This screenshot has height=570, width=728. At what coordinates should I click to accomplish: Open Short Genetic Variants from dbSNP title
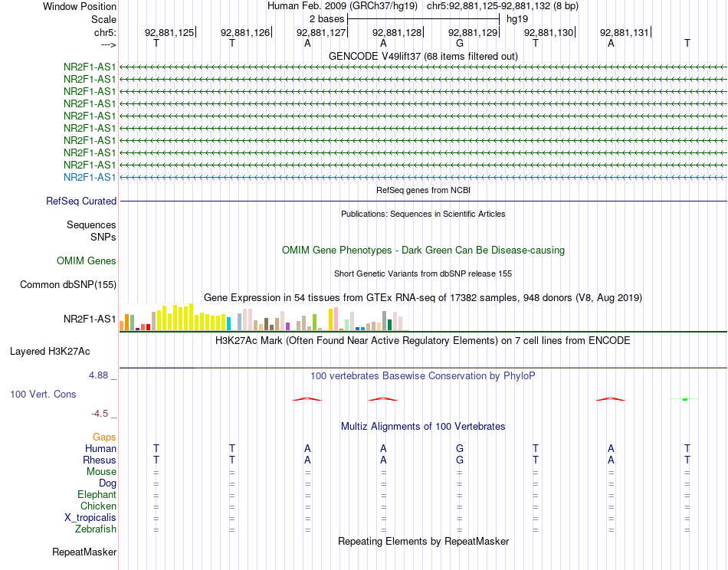point(423,274)
